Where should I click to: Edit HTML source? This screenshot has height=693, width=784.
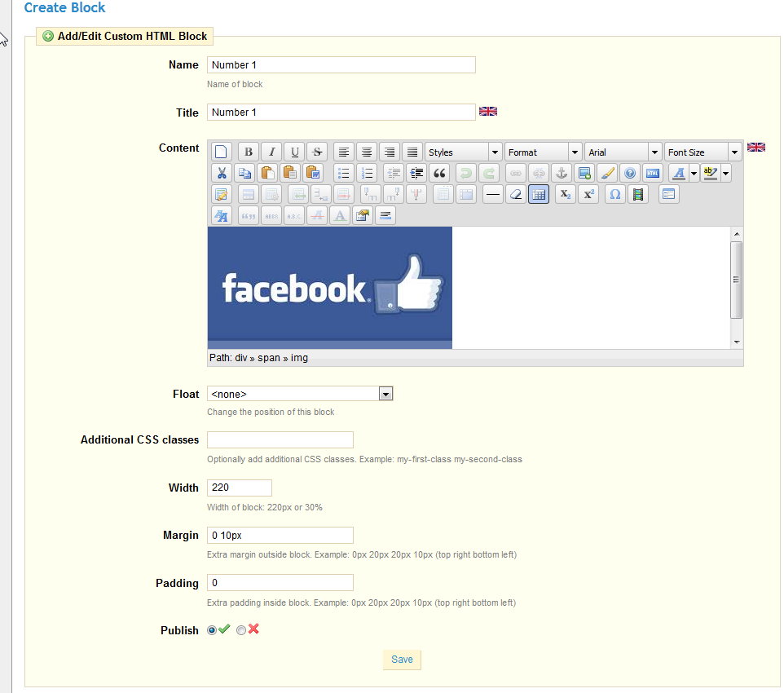coord(653,173)
